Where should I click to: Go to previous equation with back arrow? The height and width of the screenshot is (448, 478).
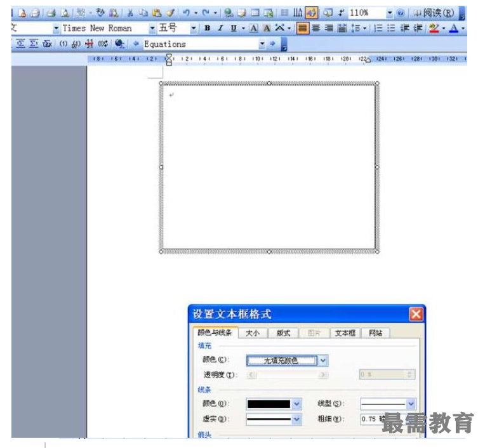(136, 44)
